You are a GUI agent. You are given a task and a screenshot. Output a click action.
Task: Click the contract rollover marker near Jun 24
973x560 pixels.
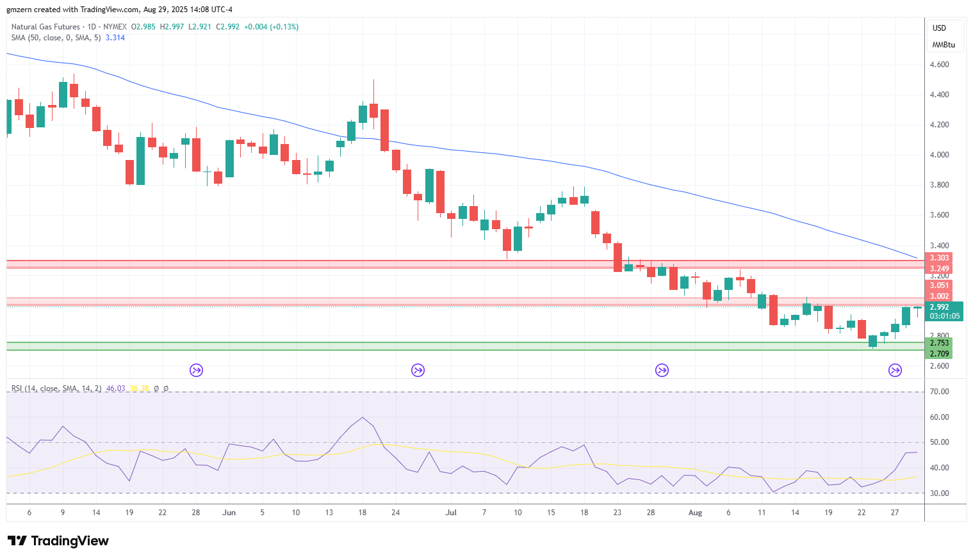click(x=418, y=370)
